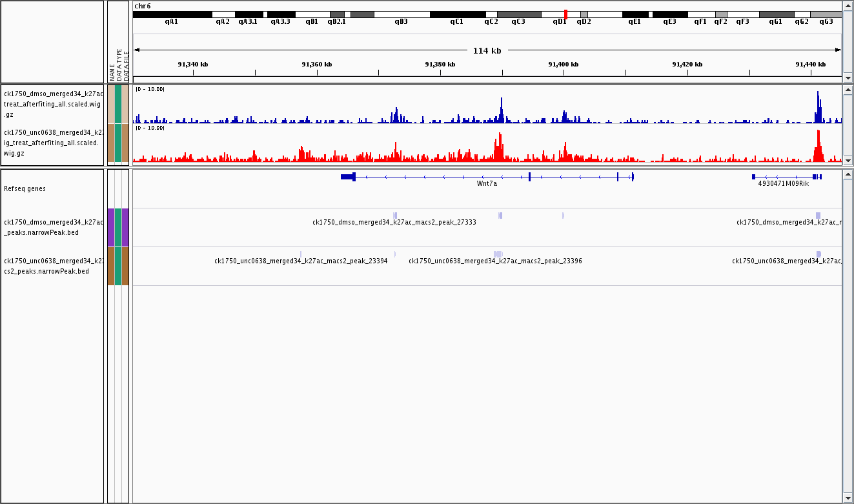Click the Wnt7a gene label
The width and height of the screenshot is (854, 504).
[x=487, y=183]
